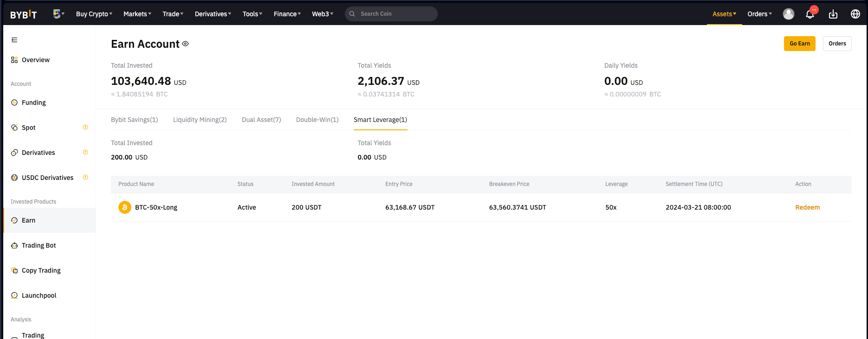Click the Active status cell
The width and height of the screenshot is (868, 339).
coord(247,207)
